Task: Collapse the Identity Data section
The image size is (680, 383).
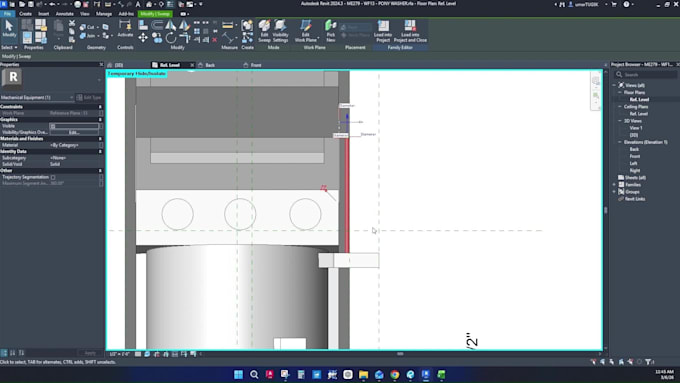Action: 100,151
